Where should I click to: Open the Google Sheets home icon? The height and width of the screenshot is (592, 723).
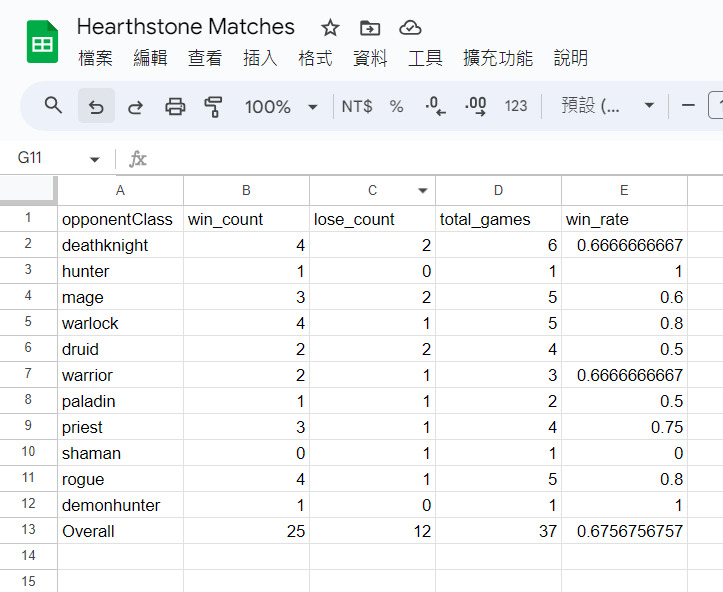pyautogui.click(x=42, y=41)
